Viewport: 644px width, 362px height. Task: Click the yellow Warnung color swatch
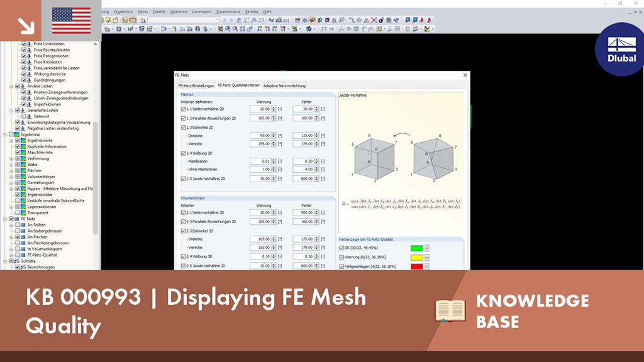[x=416, y=257]
